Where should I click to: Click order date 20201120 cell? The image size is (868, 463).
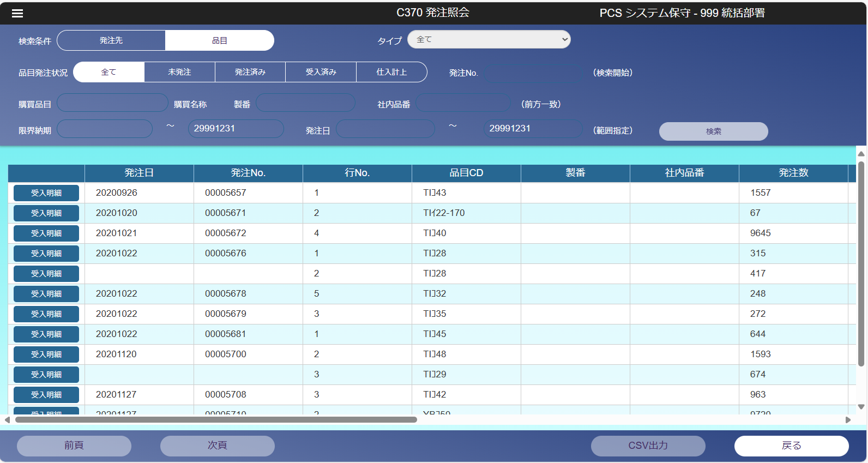(x=139, y=354)
